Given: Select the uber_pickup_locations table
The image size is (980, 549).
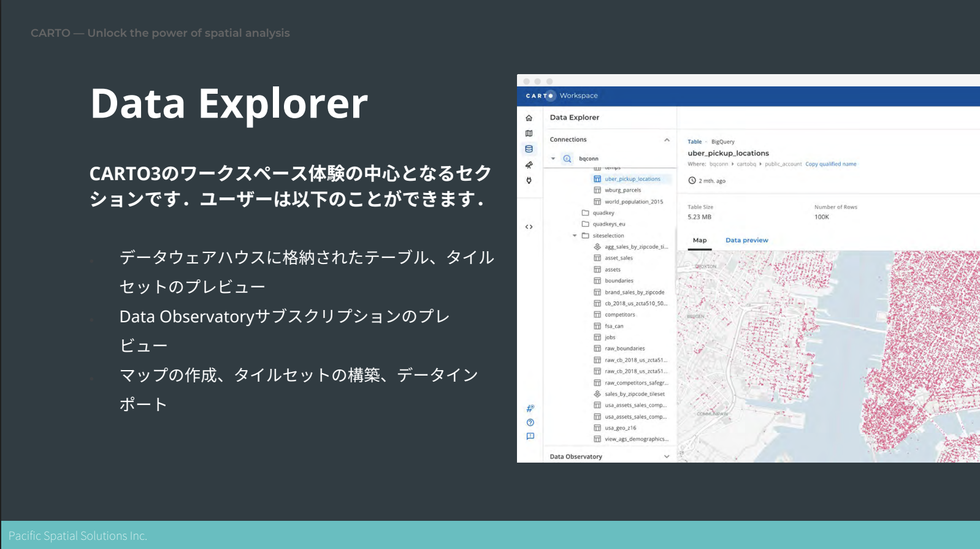Looking at the screenshot, I should tap(632, 179).
